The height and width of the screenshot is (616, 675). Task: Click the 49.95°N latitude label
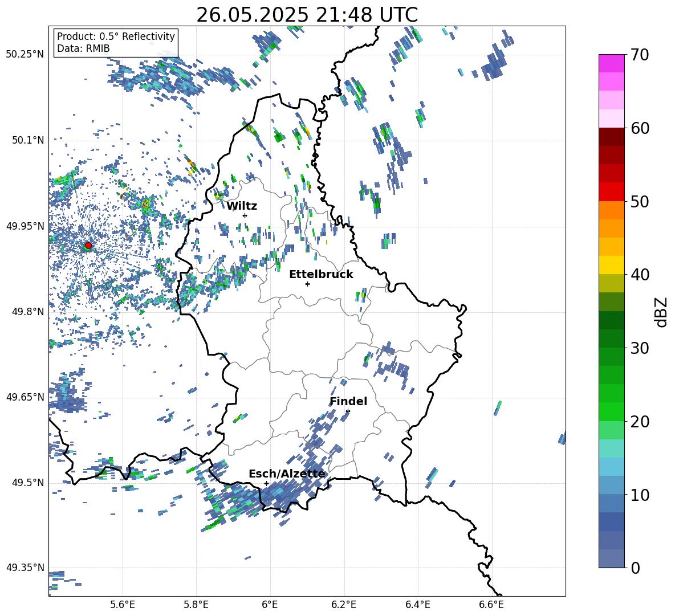[x=25, y=226]
